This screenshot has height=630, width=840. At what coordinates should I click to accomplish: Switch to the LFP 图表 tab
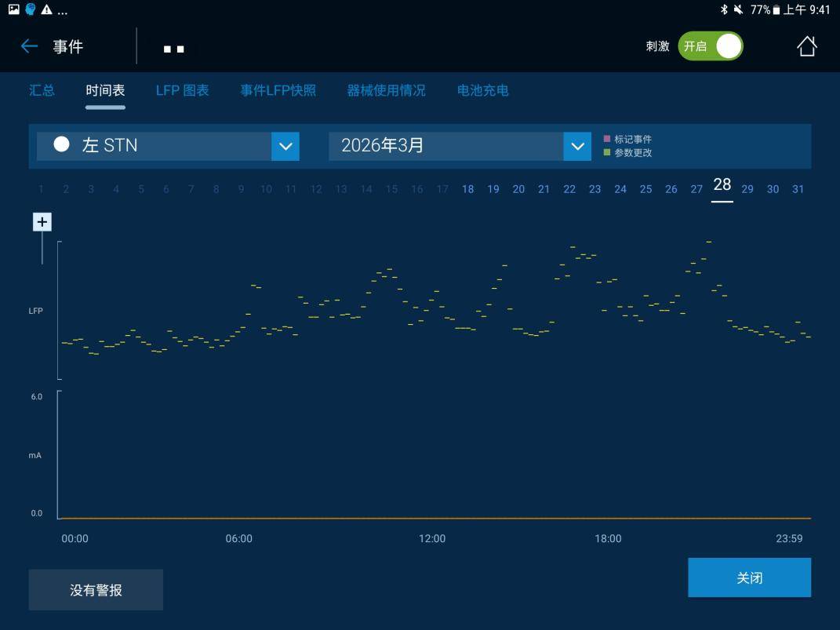182,90
